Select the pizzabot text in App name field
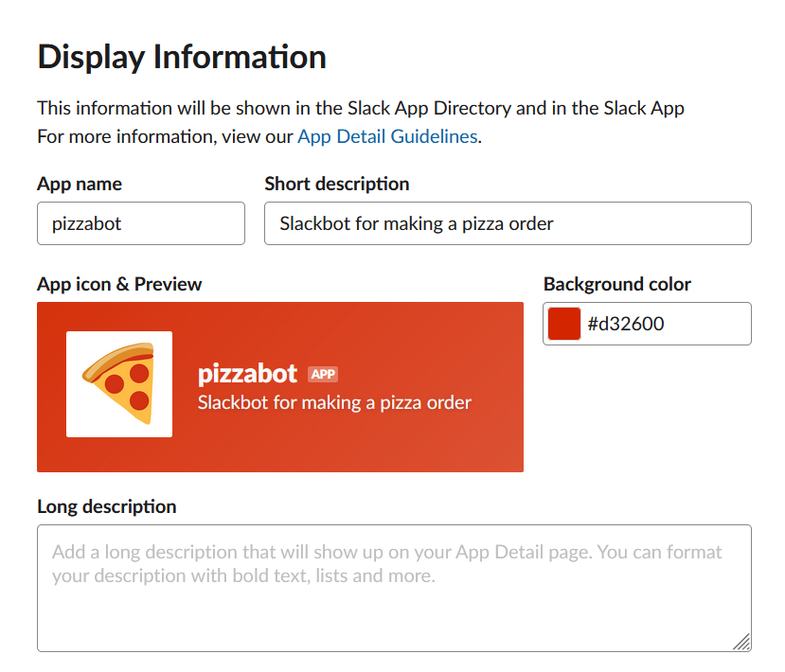This screenshot has height=672, width=785. point(76,223)
